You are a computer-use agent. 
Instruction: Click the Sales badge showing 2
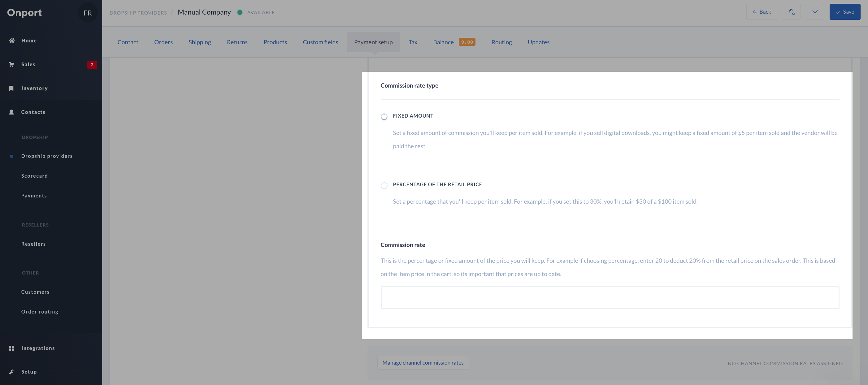(x=92, y=65)
